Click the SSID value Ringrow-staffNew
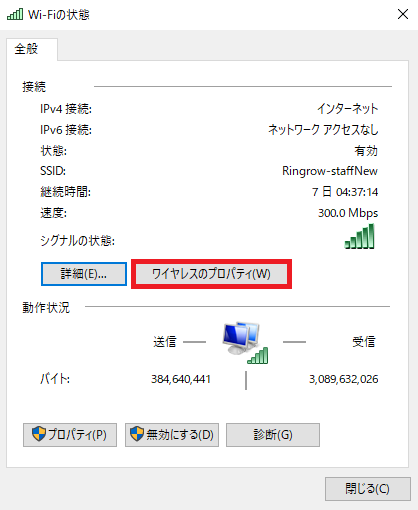Viewport: 418px width, 510px height. pos(330,171)
